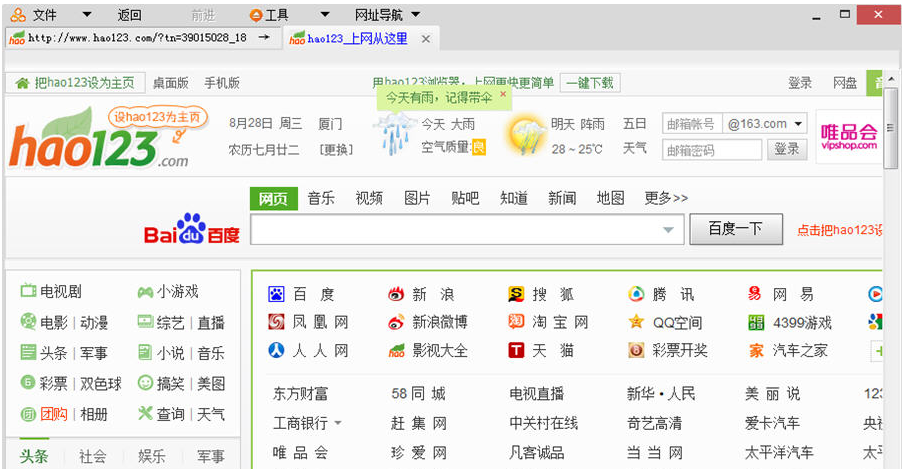
Task: Click the 搞笑 smiley icon
Action: click(145, 382)
